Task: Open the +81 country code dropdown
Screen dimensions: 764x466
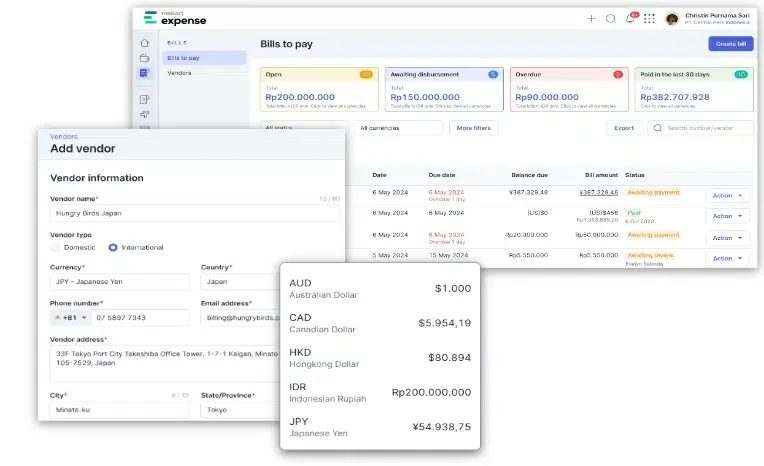Action: [x=71, y=317]
